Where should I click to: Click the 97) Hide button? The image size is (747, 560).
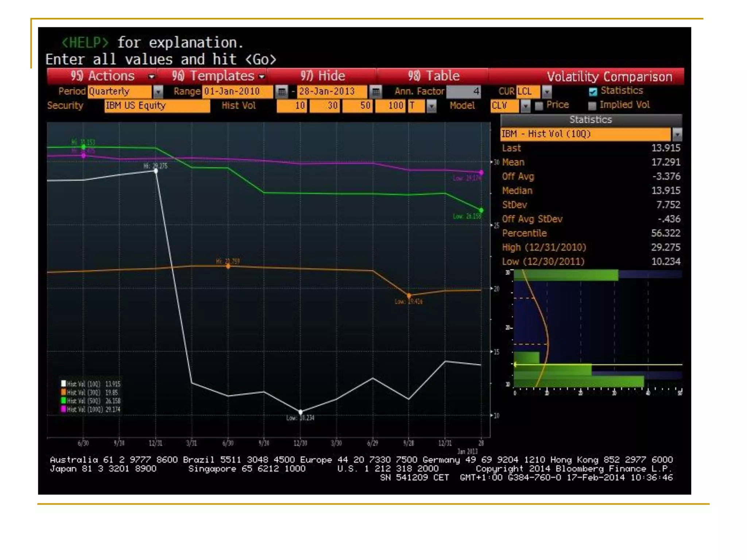coord(322,76)
